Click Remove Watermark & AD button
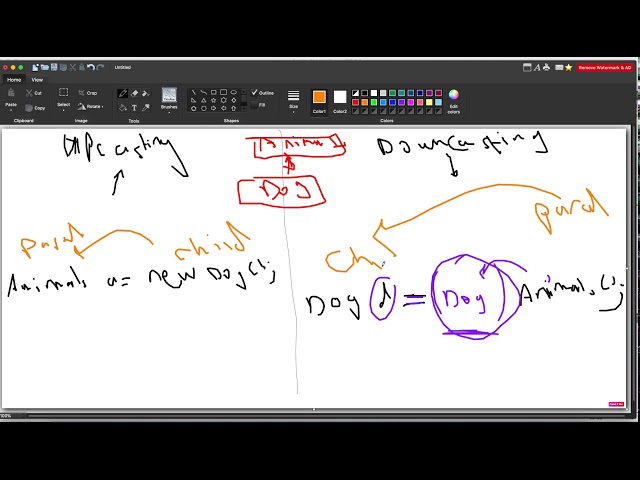Image resolution: width=640 pixels, height=480 pixels. point(604,67)
